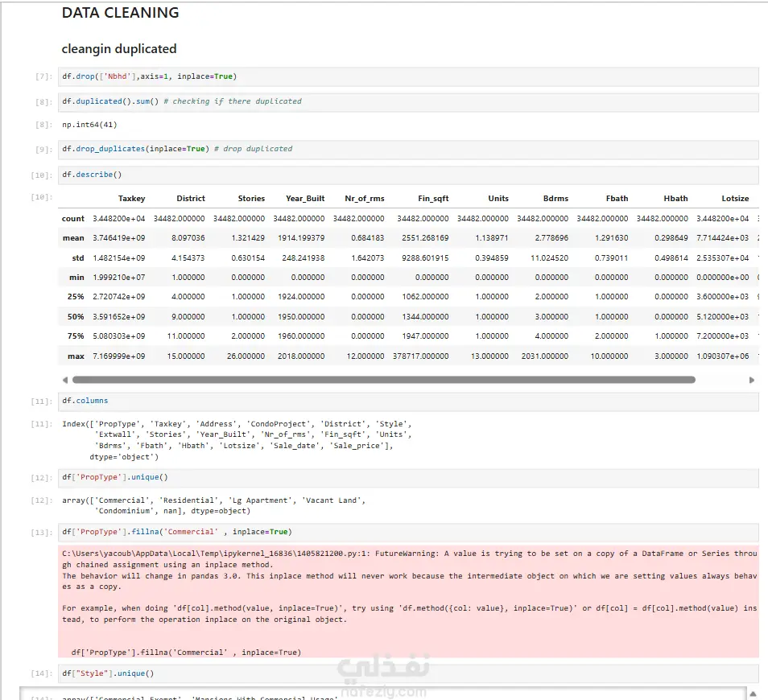Click the Units column header
This screenshot has width=768, height=700.
[498, 199]
